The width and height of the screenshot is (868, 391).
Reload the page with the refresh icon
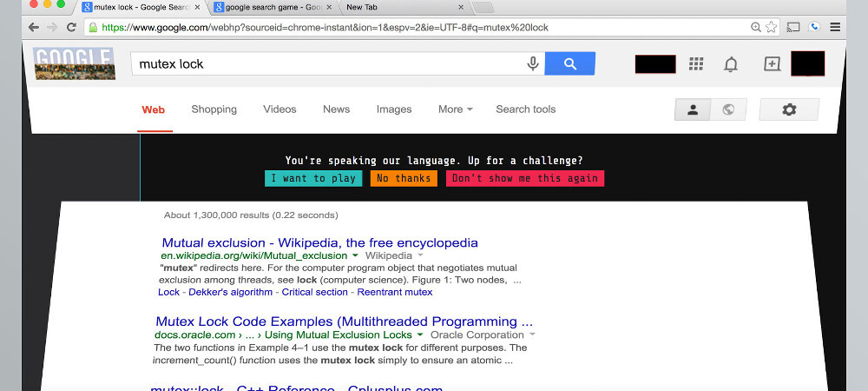click(71, 27)
